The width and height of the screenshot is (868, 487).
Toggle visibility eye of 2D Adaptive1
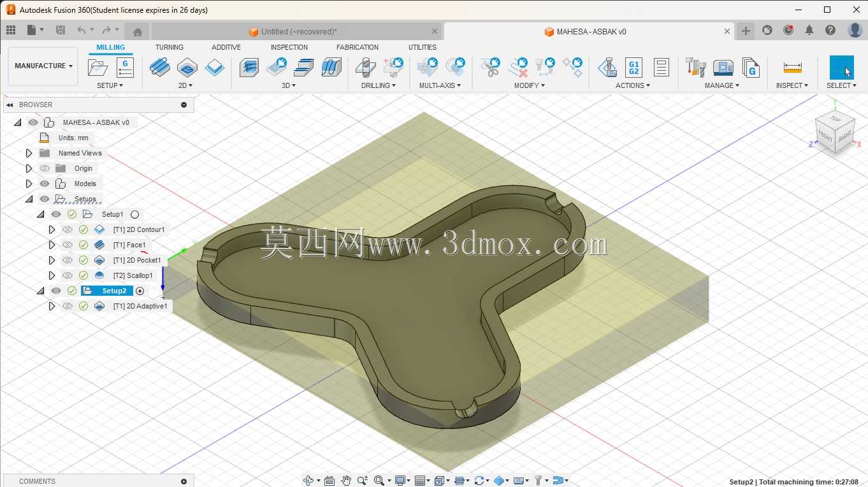[x=68, y=306]
